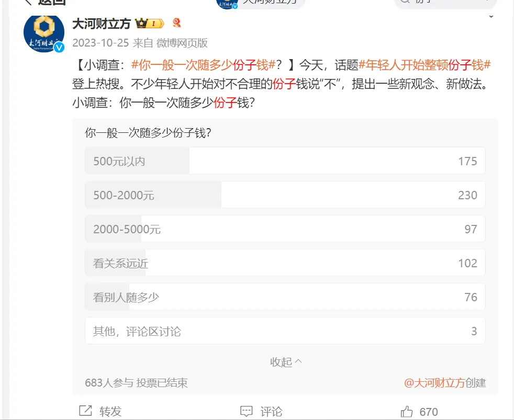This screenshot has width=514, height=420.
Task: Choose the 看关系远近 poll option
Action: tap(285, 263)
